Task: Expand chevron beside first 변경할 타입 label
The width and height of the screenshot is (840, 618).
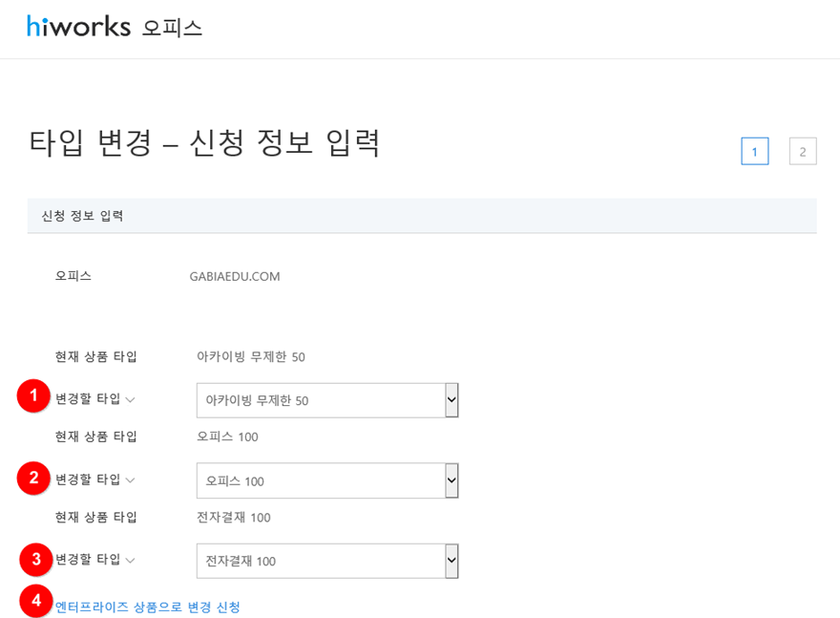Action: pos(130,400)
